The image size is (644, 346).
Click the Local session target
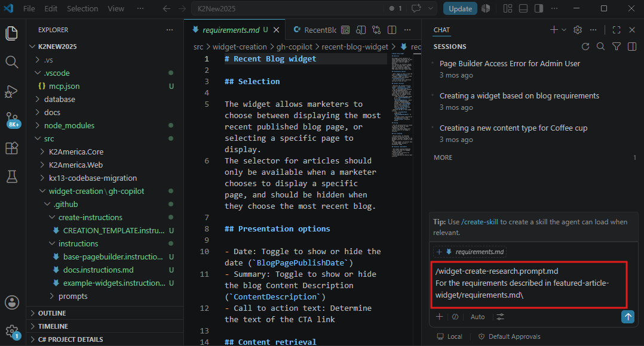(x=449, y=336)
